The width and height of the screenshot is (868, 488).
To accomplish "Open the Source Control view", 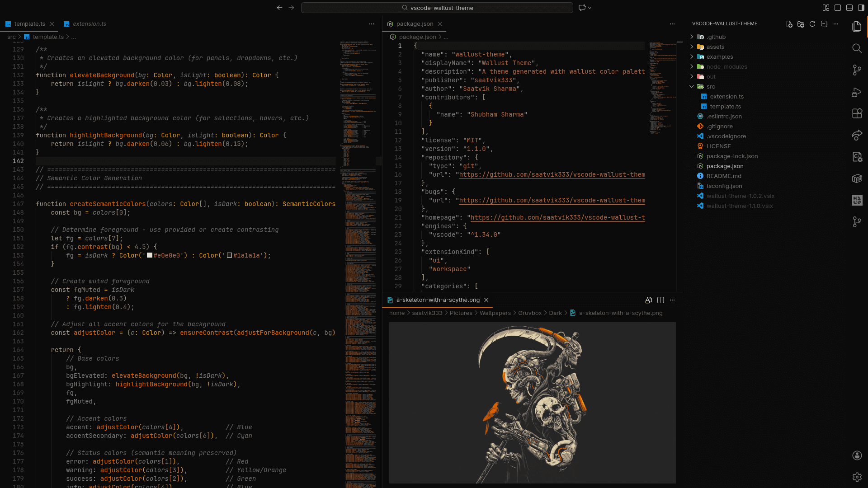I will [857, 70].
